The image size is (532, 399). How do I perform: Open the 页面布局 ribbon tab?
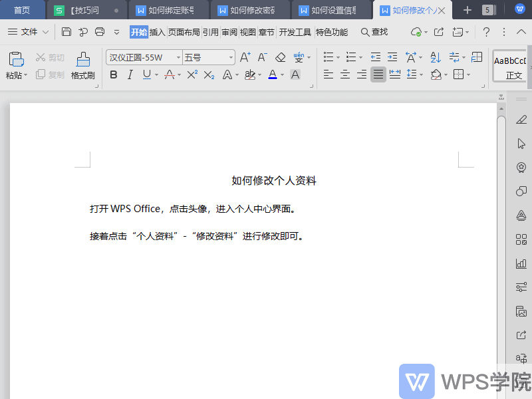coord(184,32)
